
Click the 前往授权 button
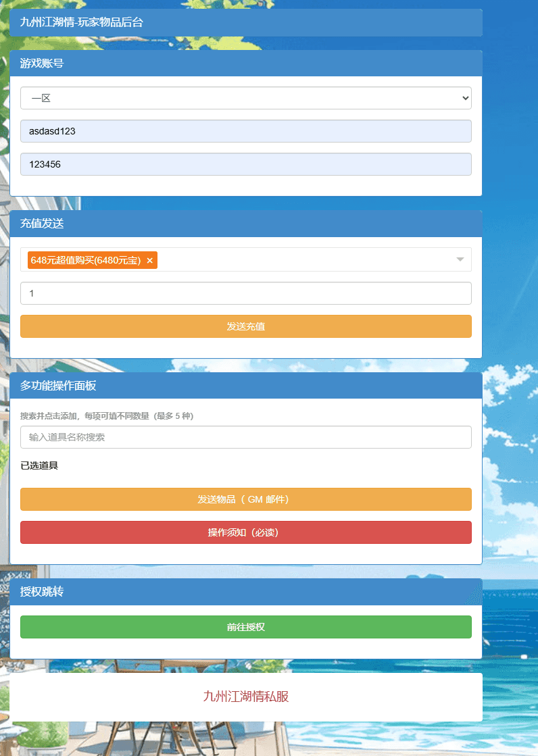pos(245,627)
